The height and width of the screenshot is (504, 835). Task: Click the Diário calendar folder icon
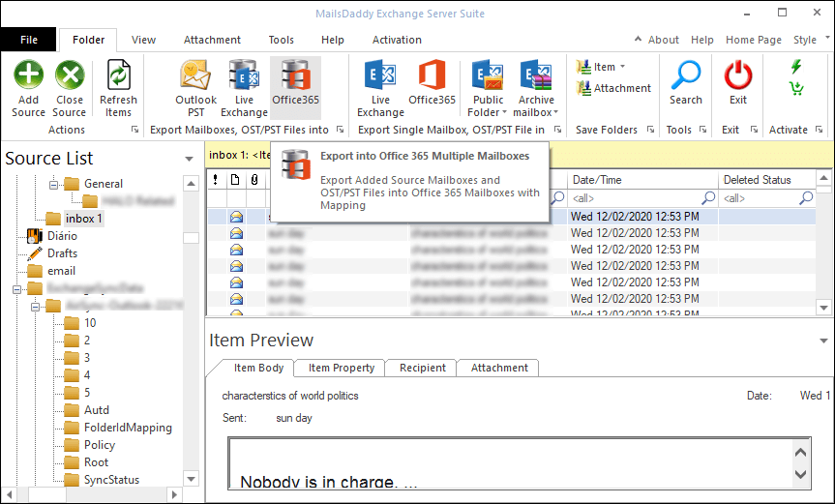click(35, 236)
